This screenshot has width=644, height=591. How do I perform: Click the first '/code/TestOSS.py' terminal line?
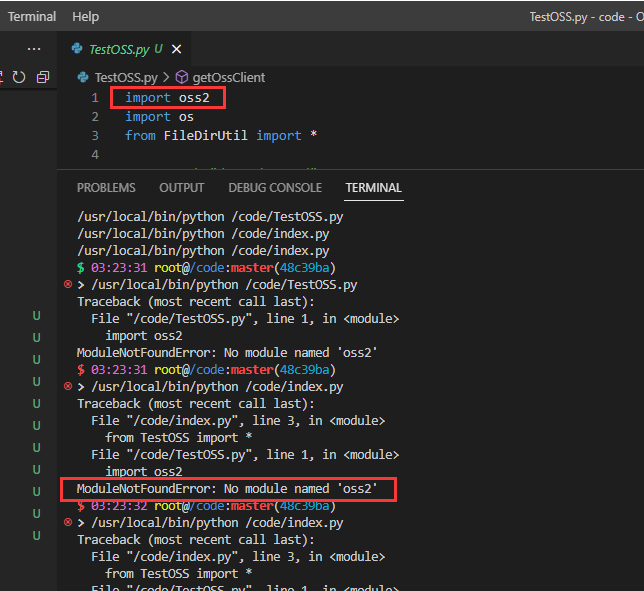pyautogui.click(x=210, y=217)
